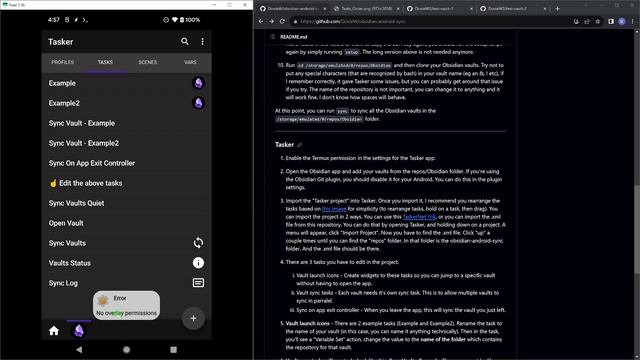Screen dimensions: 640x360
Task: Open the Open Vault task
Action: pos(127,223)
